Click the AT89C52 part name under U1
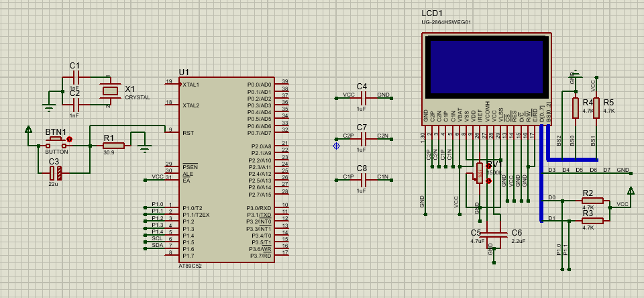This screenshot has width=644, height=298. pyautogui.click(x=190, y=266)
